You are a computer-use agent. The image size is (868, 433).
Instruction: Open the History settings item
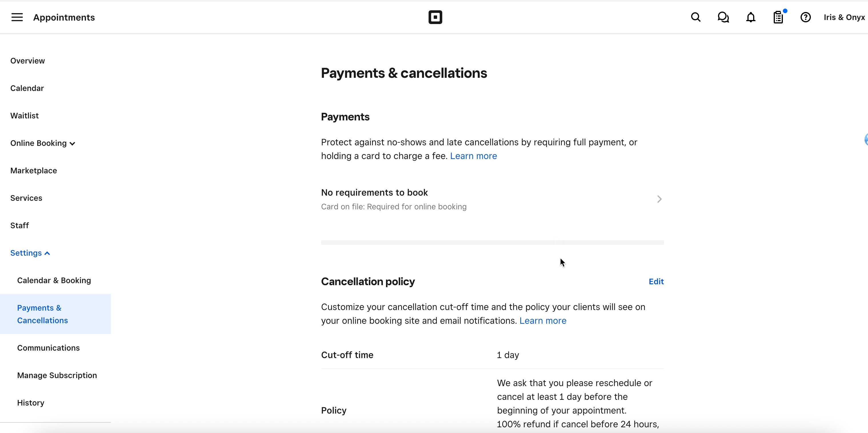[x=31, y=403]
